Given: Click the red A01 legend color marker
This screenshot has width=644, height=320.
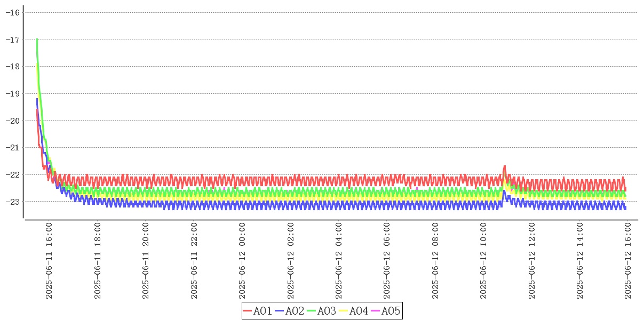Looking at the screenshot, I should tap(248, 311).
